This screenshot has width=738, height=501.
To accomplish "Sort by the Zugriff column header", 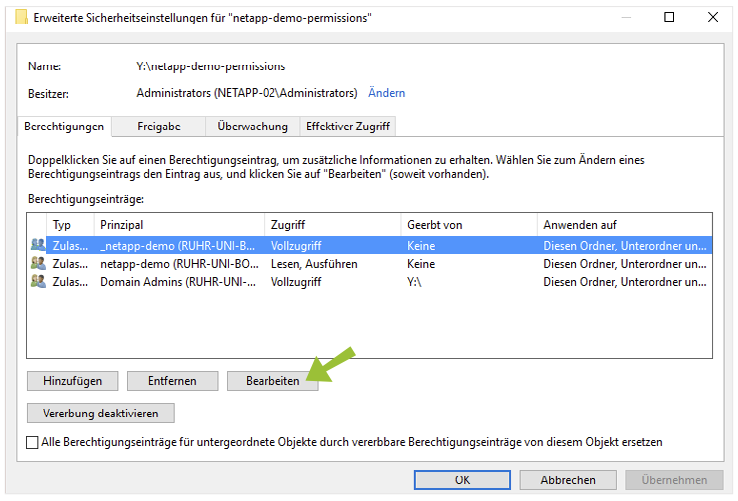I will 333,225.
